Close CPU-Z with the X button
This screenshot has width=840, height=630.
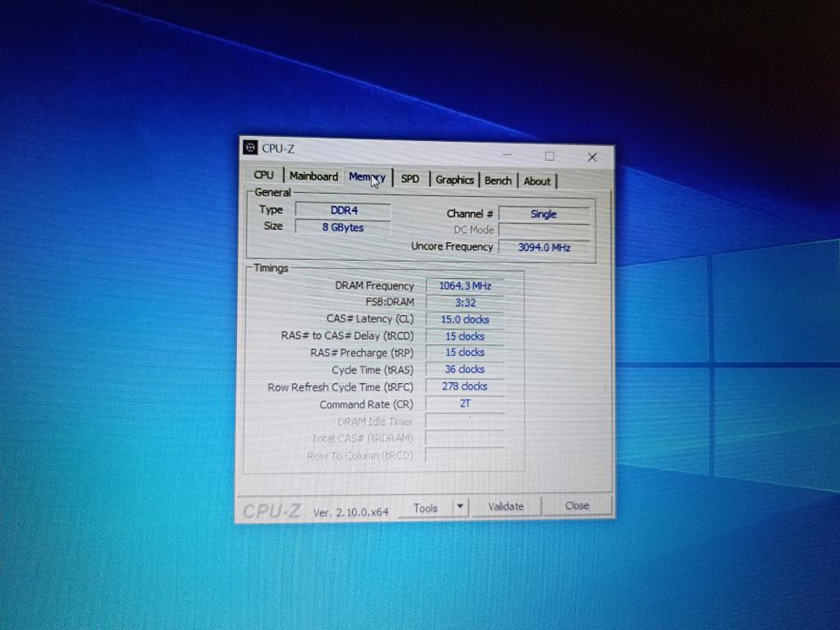coord(592,157)
